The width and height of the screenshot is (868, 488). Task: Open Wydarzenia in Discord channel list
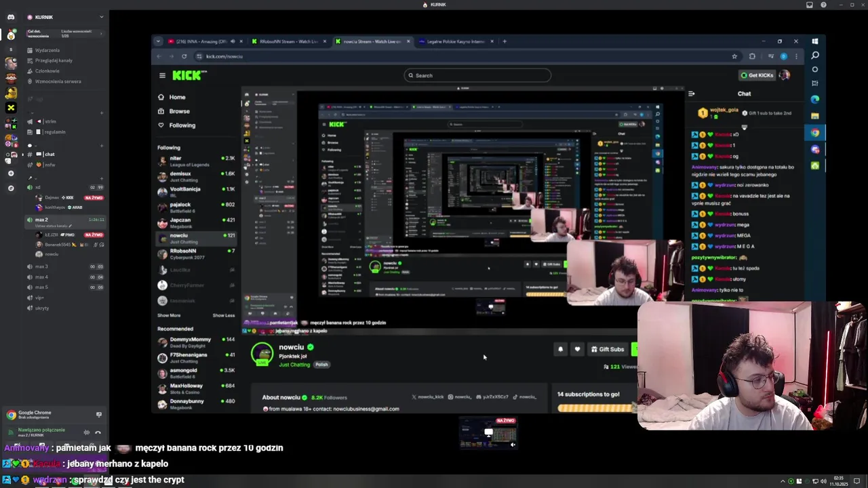pos(47,50)
